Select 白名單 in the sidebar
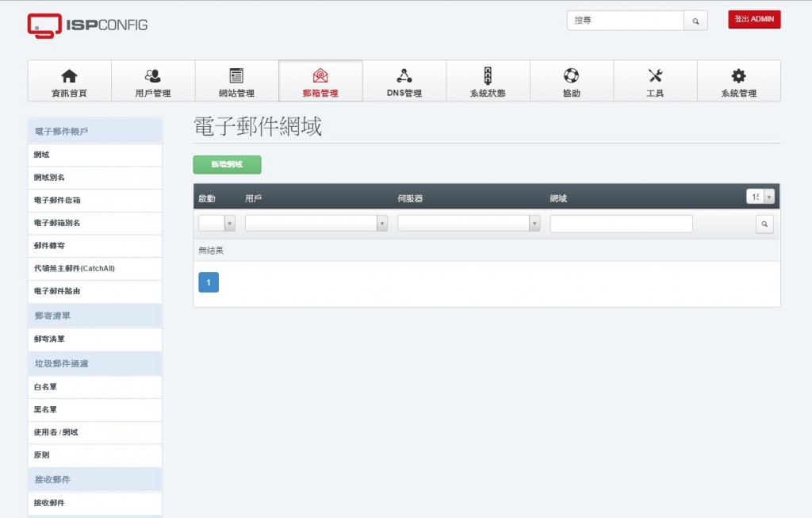812x518 pixels. [x=95, y=387]
